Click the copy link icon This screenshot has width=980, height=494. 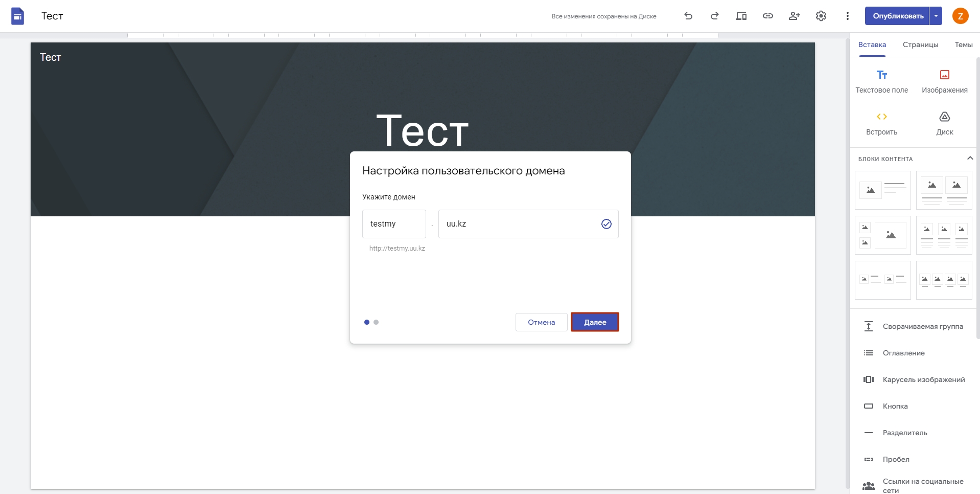767,16
